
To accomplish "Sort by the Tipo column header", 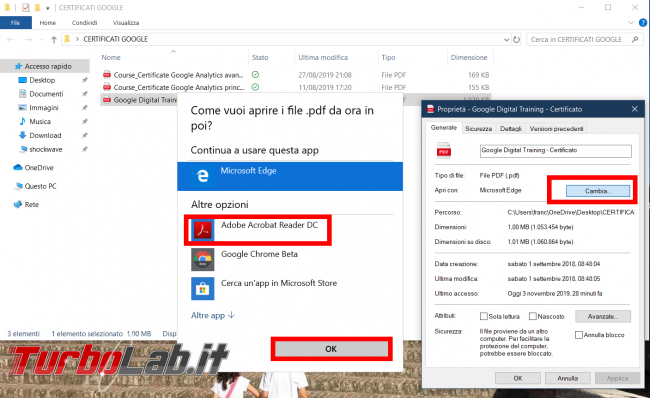I will click(388, 57).
